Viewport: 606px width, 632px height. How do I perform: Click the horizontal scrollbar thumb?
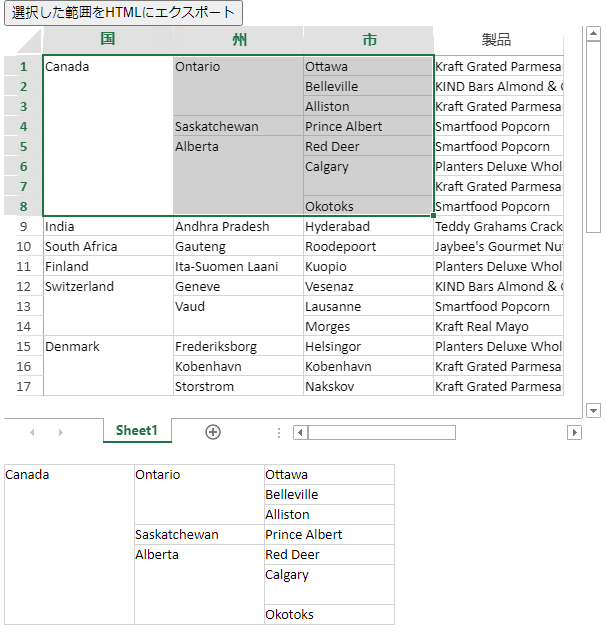[x=381, y=432]
